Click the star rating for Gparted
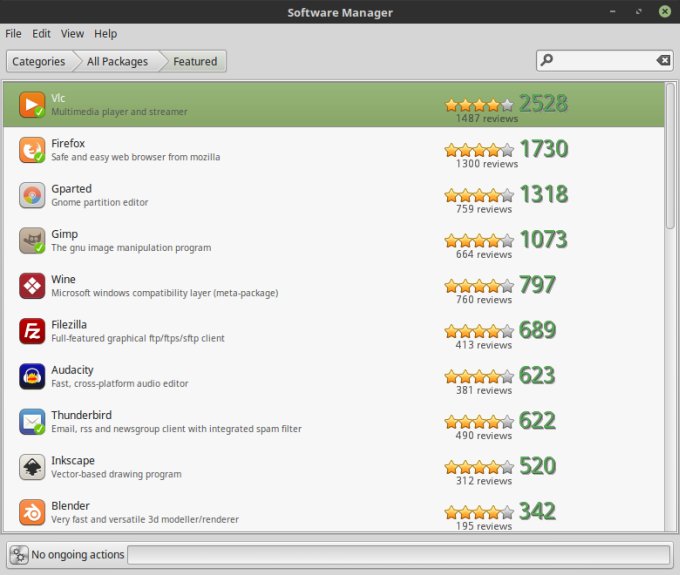The height and width of the screenshot is (575, 680). [479, 195]
